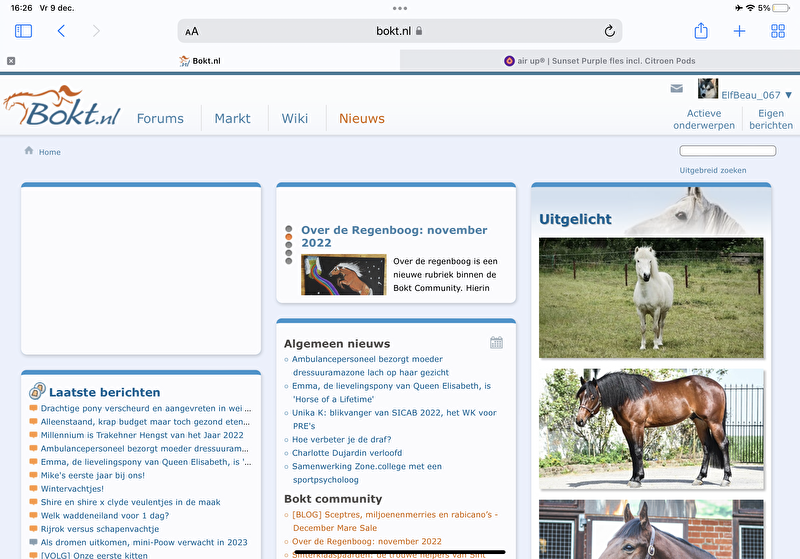Screen dimensions: 800x559
Task: Select the third carousel dot
Action: pyautogui.click(x=289, y=245)
